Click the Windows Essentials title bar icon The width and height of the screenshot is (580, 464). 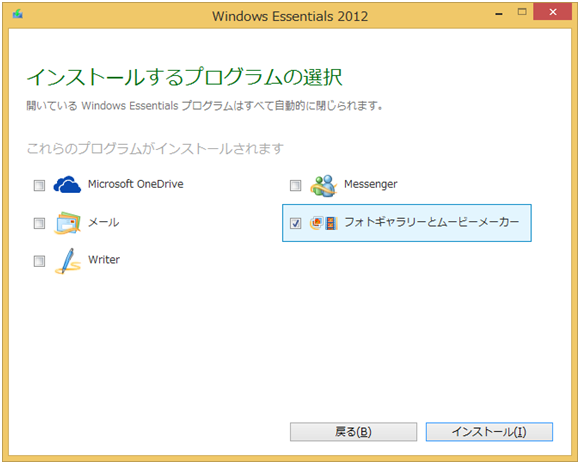click(x=17, y=14)
